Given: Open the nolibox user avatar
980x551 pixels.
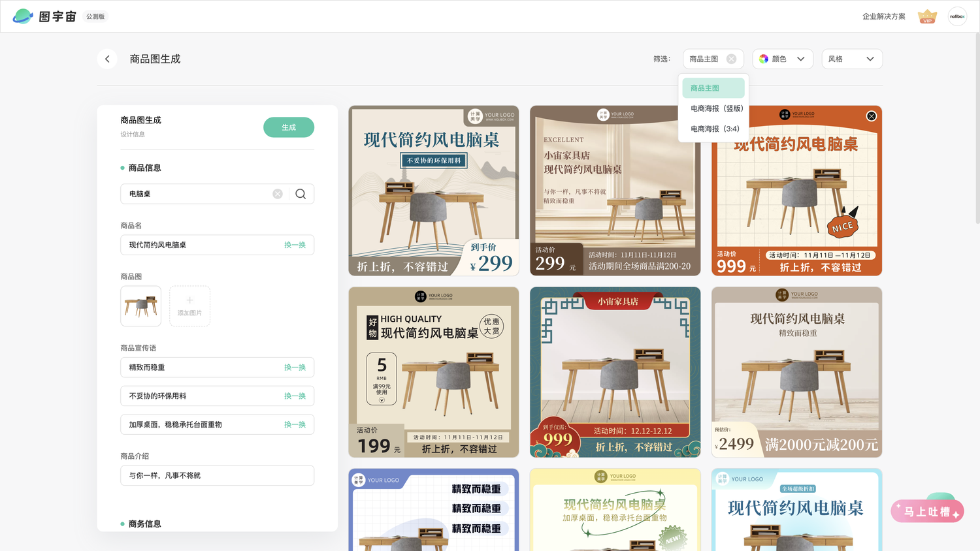Looking at the screenshot, I should pos(957,16).
